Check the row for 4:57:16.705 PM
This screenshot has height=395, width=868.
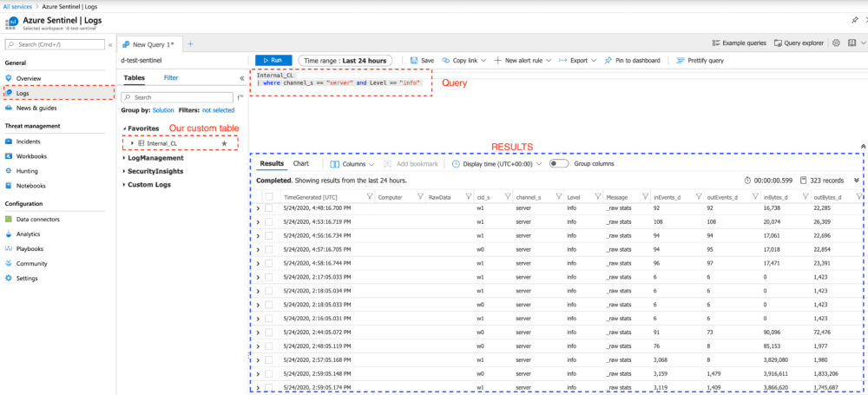(x=269, y=249)
